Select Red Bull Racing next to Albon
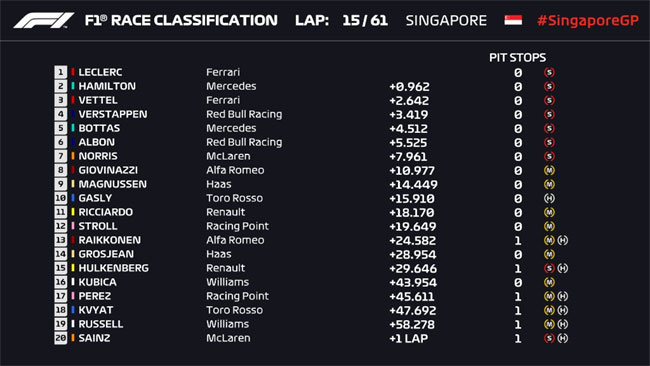This screenshot has height=366, width=650. click(244, 142)
